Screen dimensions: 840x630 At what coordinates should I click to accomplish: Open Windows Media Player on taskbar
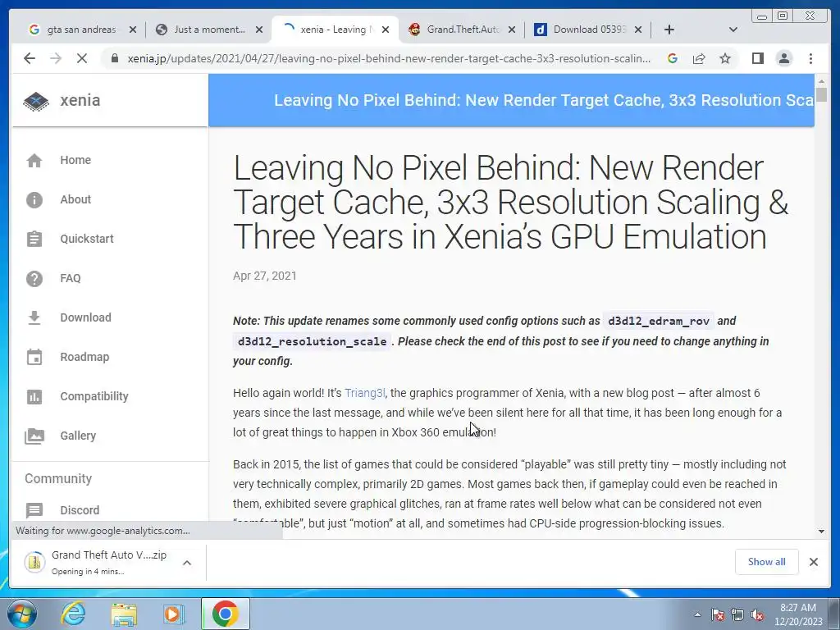173,614
